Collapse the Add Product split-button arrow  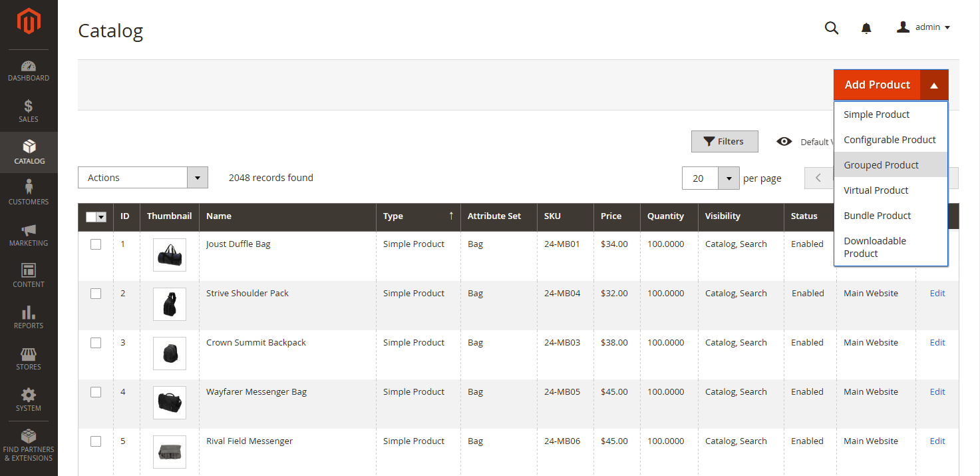pos(934,85)
